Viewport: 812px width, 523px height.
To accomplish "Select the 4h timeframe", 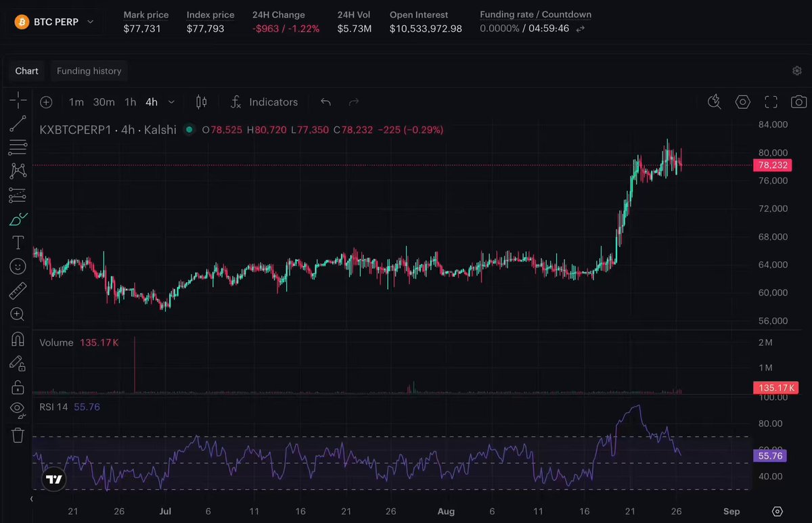I will click(x=152, y=102).
